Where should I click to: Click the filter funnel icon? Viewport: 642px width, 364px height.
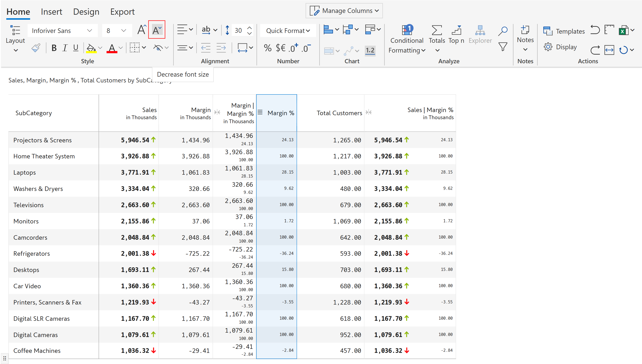click(x=503, y=47)
